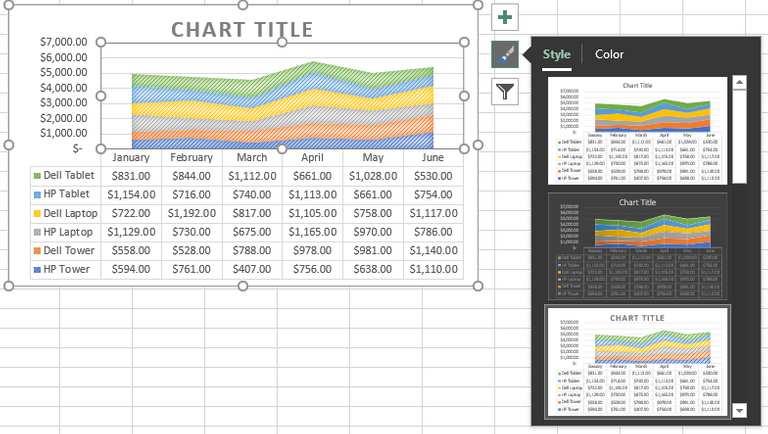Click Dell Tablet green legend key
768x434 pixels.
(x=37, y=176)
